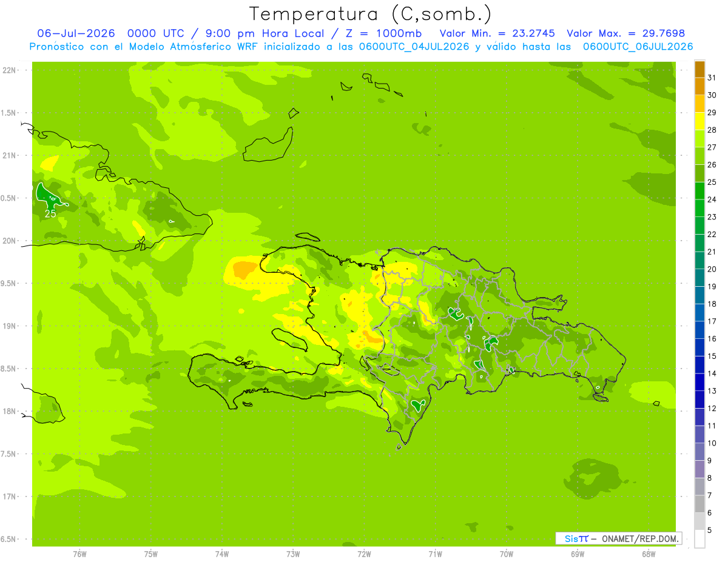Click the "75W" longitude axis label
Screen dimensions: 728x562
pyautogui.click(x=151, y=554)
